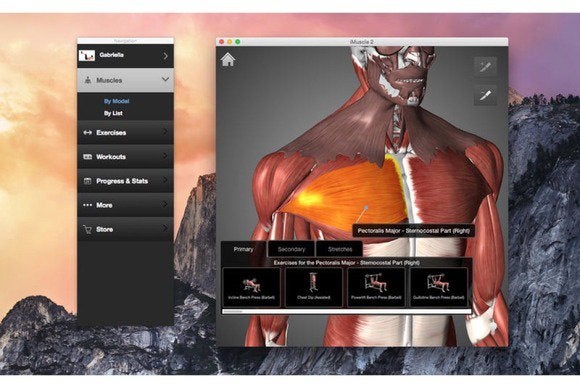Click the More three-dots icon

click(x=88, y=205)
